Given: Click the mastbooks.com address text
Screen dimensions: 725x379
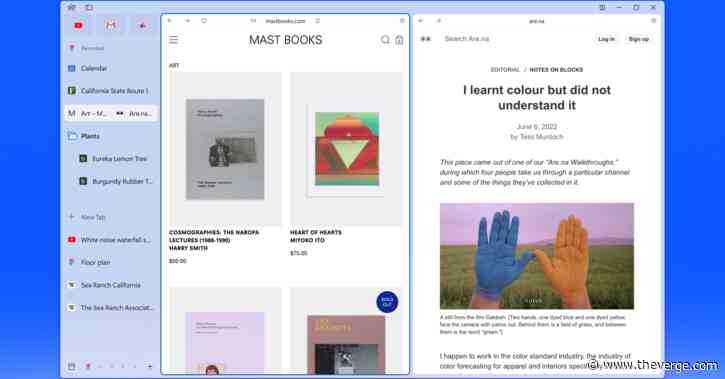Looking at the screenshot, I should (x=285, y=21).
